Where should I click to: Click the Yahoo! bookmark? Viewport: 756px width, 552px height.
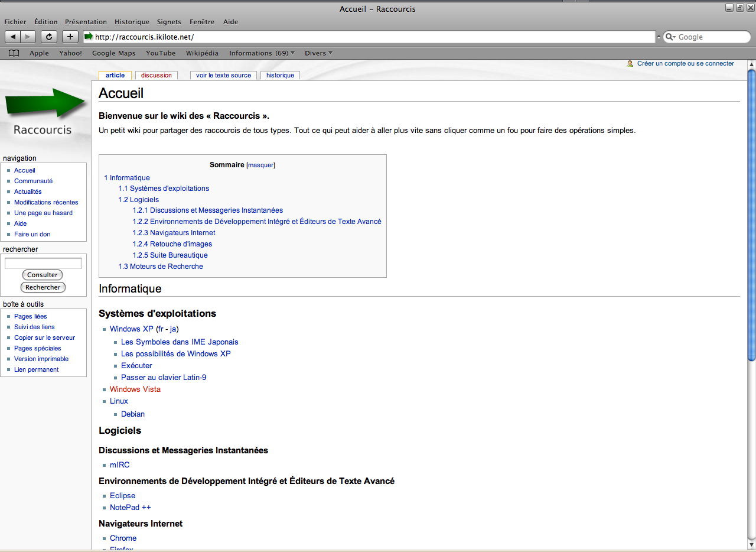(70, 53)
